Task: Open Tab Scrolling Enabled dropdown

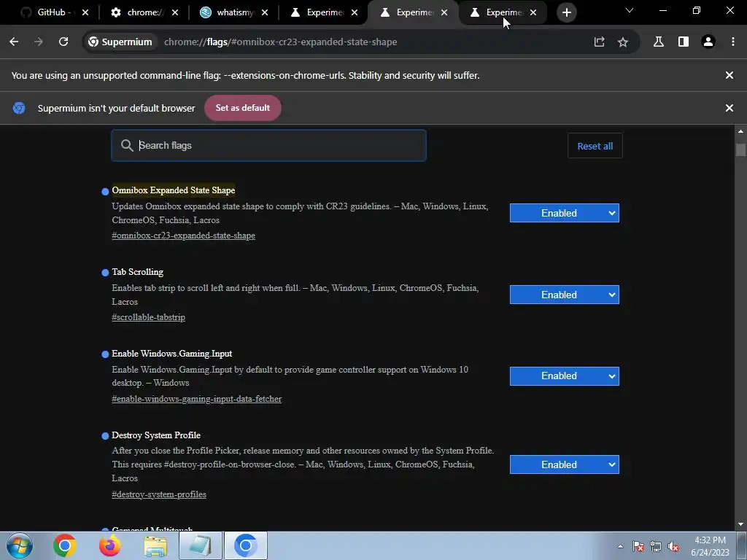Action: click(x=565, y=295)
